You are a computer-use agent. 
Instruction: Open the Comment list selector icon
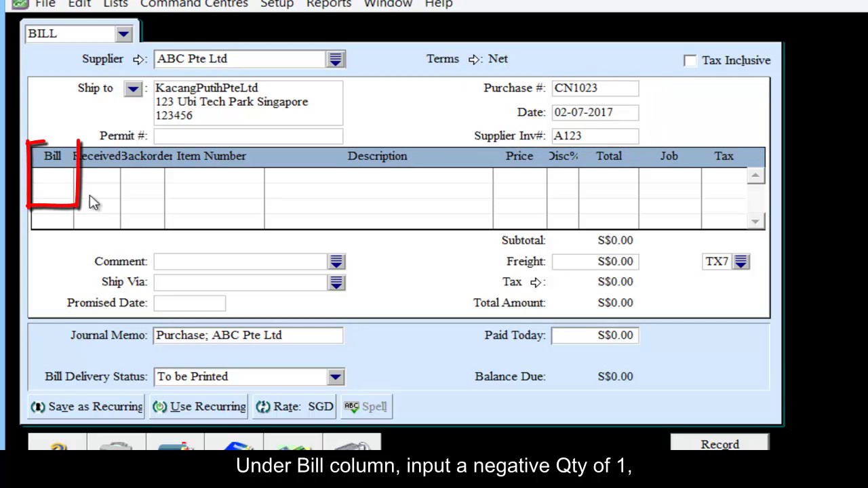(x=336, y=262)
